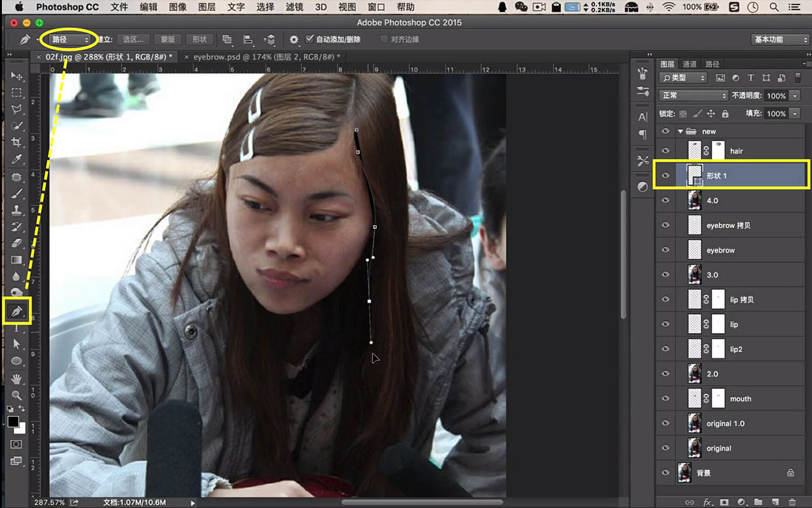Select the Brush tool

coord(16,193)
